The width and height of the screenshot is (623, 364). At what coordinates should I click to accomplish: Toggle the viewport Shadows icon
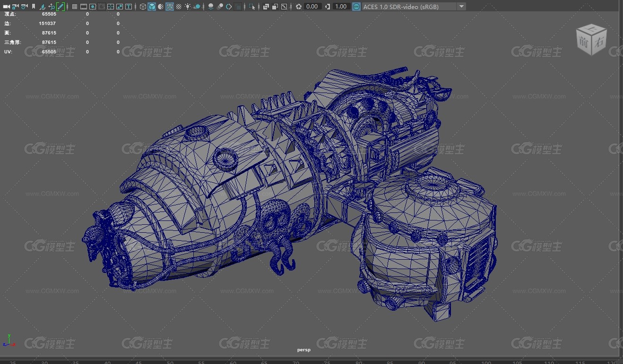[197, 7]
